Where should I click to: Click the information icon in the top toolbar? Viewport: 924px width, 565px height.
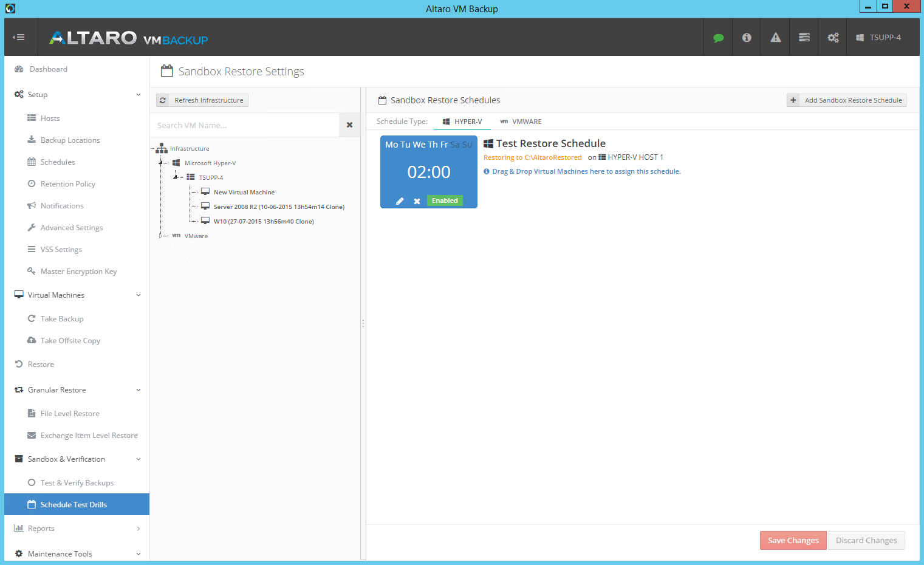pyautogui.click(x=747, y=37)
